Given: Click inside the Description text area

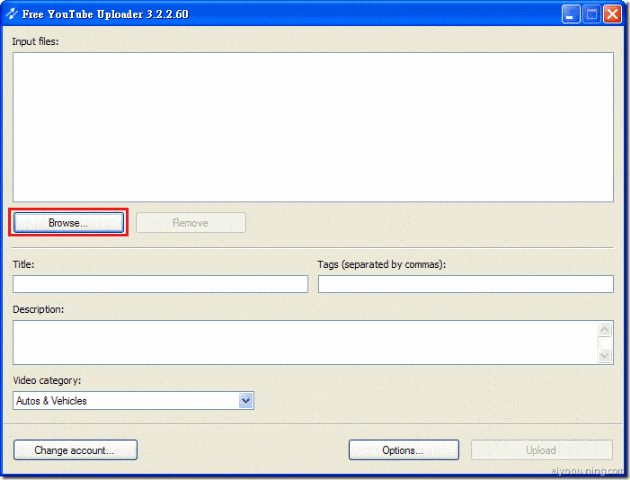Looking at the screenshot, I should click(305, 342).
